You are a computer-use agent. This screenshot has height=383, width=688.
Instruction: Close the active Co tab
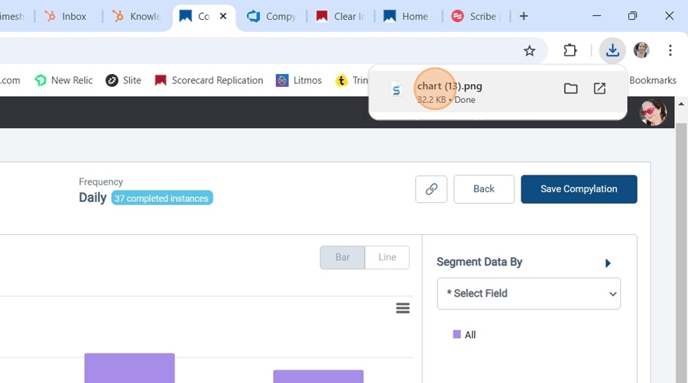pos(223,16)
